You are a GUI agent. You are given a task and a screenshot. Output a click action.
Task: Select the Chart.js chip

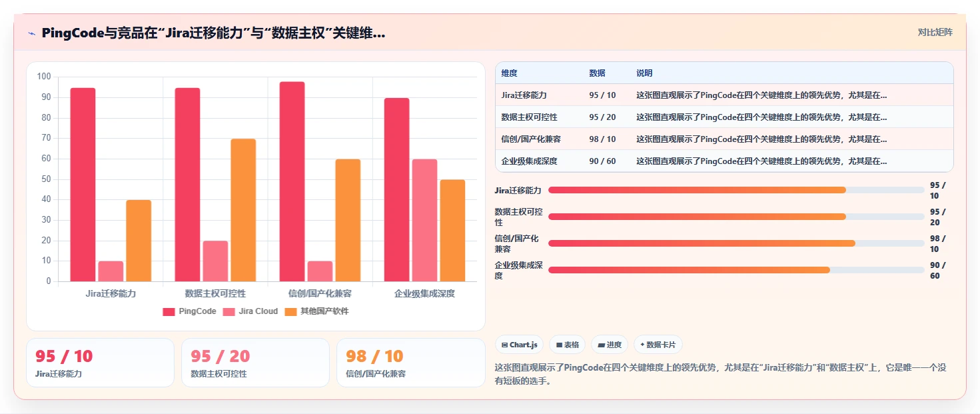point(519,345)
